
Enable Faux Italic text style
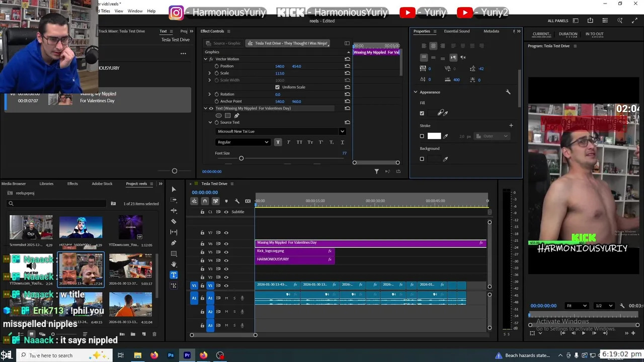(x=288, y=142)
